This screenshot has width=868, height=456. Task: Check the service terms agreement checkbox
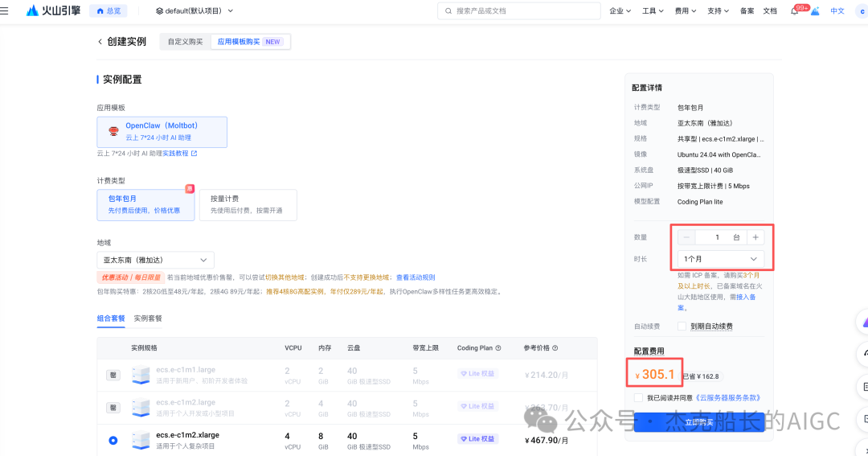pyautogui.click(x=638, y=398)
